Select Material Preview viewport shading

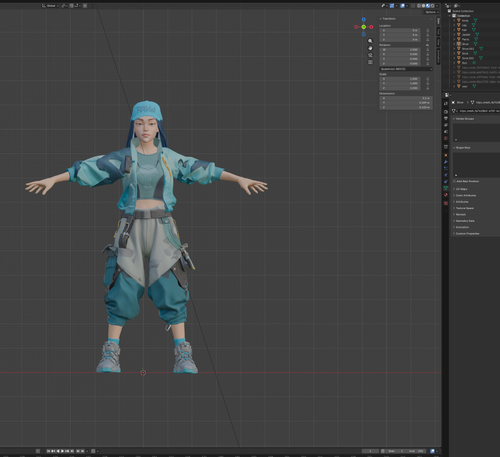click(x=428, y=6)
